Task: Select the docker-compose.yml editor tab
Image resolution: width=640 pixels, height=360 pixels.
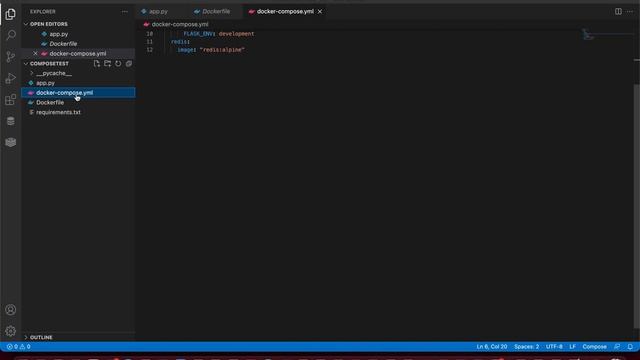Action: (x=285, y=11)
